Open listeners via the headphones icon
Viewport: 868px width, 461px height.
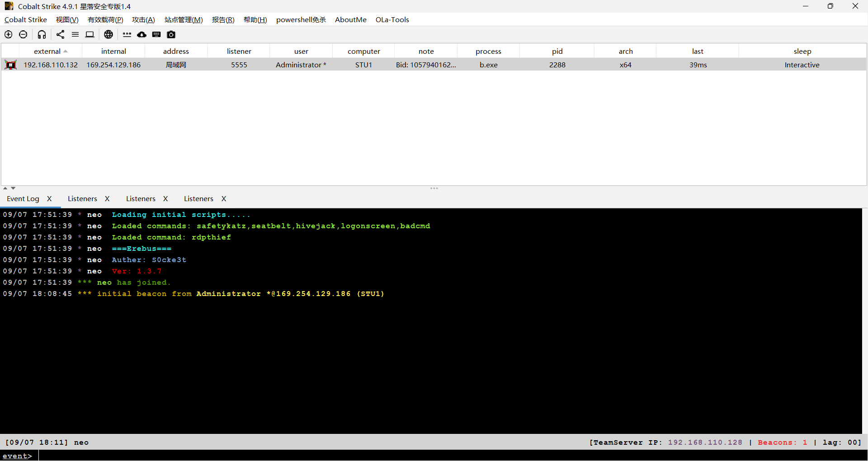click(42, 34)
